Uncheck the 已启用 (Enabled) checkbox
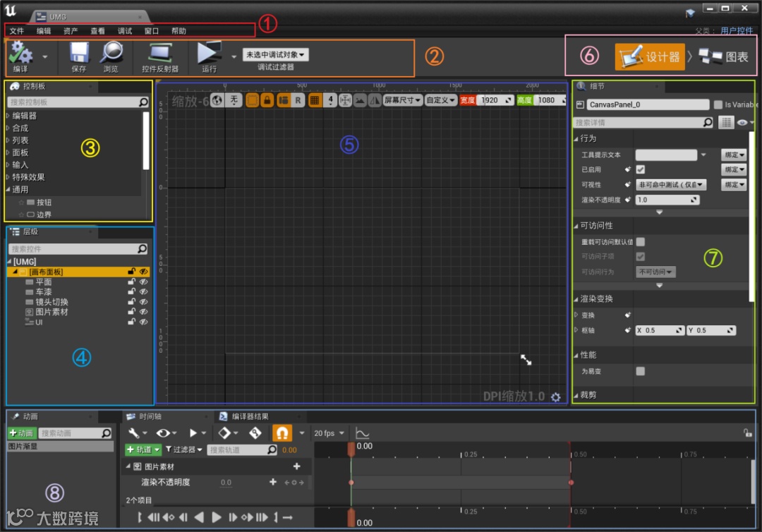The height and width of the screenshot is (532, 762). (x=641, y=169)
